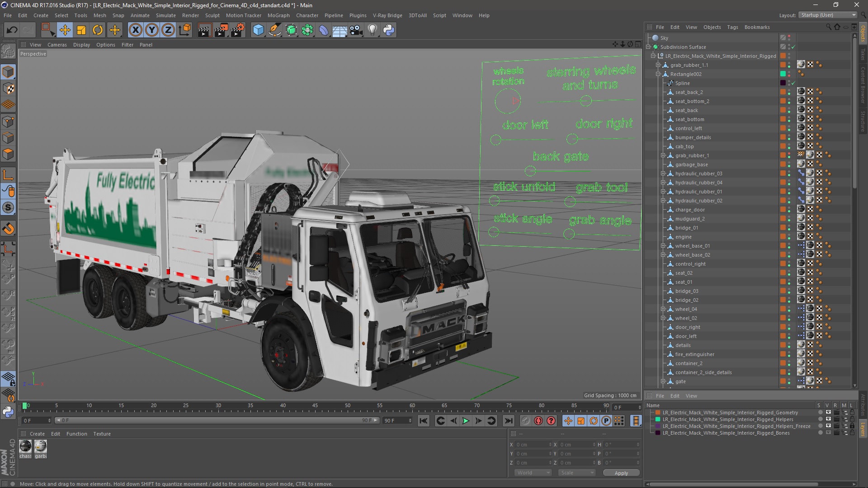
Task: Toggle X axis lock
Action: (135, 30)
